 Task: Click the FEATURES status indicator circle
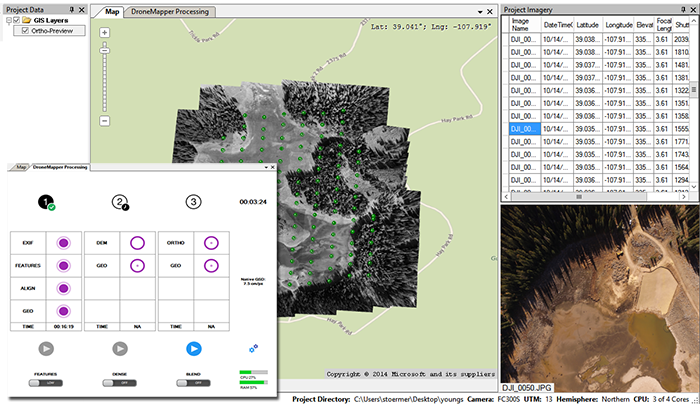63,266
